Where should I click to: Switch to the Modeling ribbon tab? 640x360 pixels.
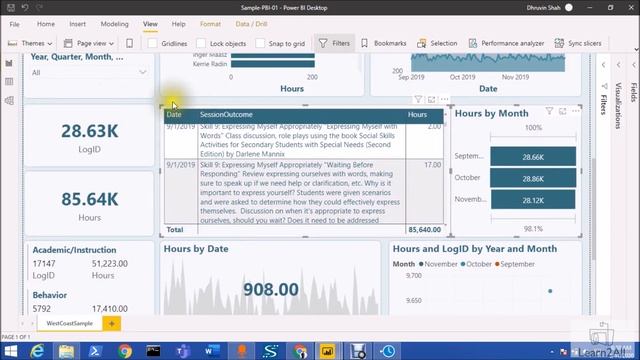(x=115, y=24)
